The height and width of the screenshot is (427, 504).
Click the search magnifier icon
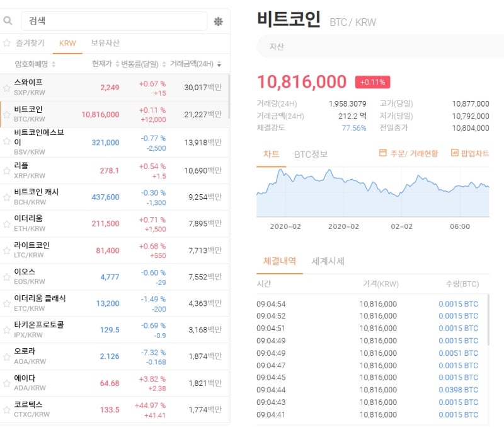pyautogui.click(x=8, y=21)
